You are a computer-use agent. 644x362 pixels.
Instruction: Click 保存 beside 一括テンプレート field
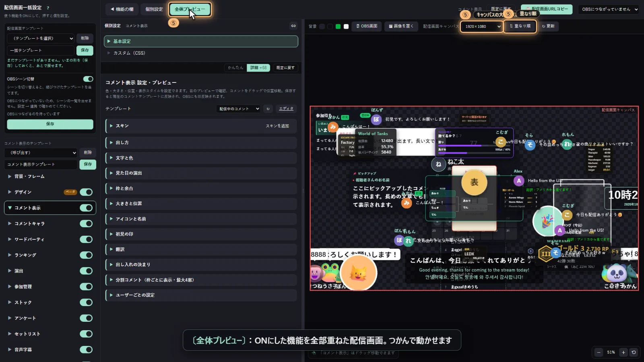click(85, 50)
